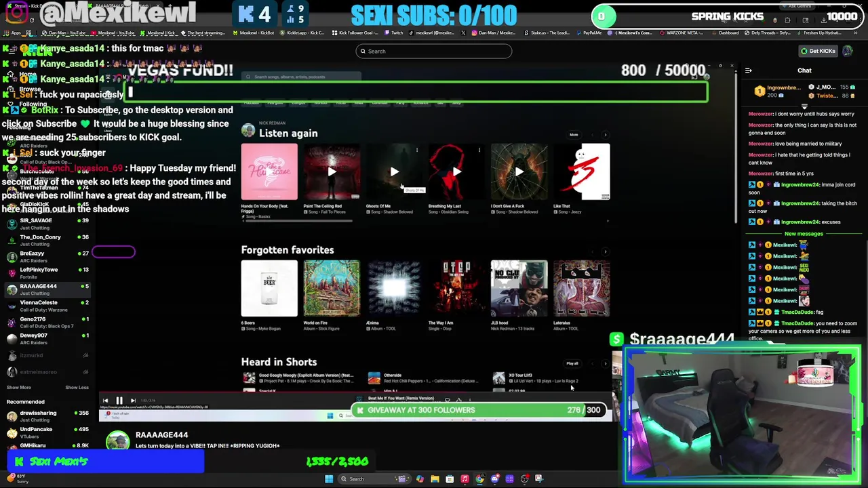Switch to PayPal.Me browser tab
868x488 pixels.
(589, 33)
